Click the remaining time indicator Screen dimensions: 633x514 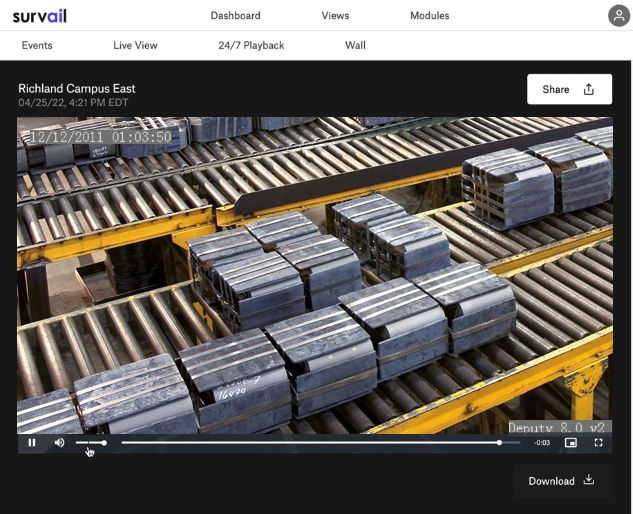[542, 442]
